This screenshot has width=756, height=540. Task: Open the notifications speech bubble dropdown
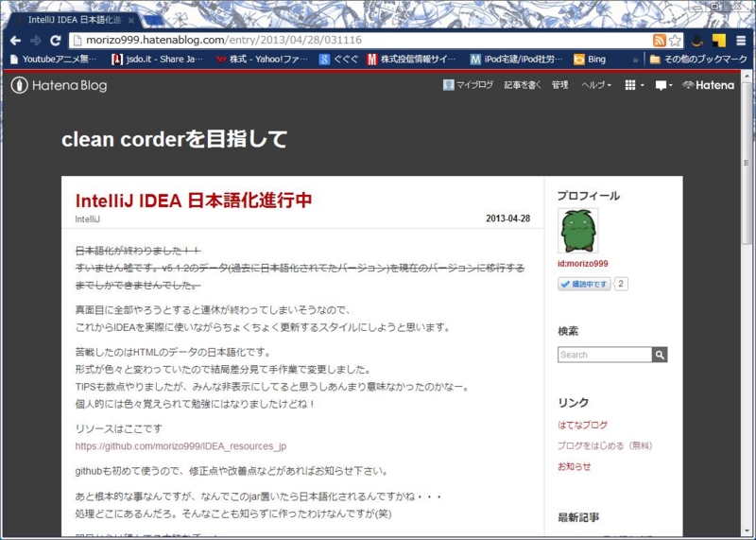663,85
